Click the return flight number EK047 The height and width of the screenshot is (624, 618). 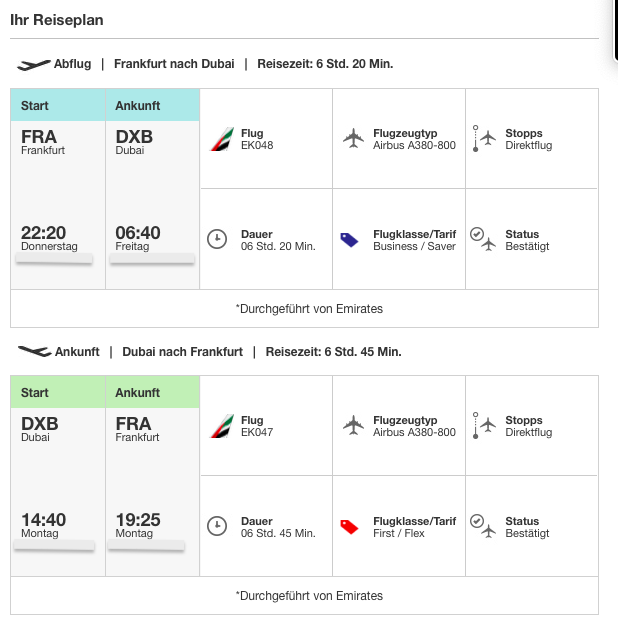tap(257, 433)
